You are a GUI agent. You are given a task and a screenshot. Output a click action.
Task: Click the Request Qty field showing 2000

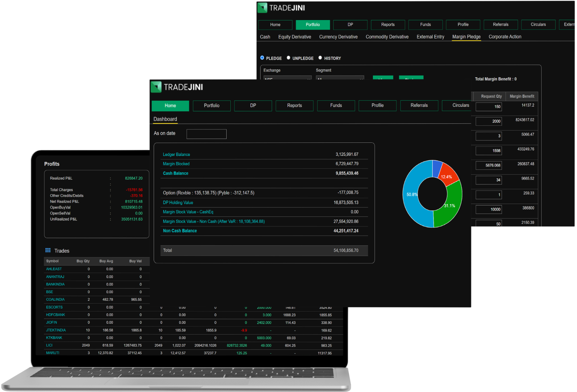489,121
